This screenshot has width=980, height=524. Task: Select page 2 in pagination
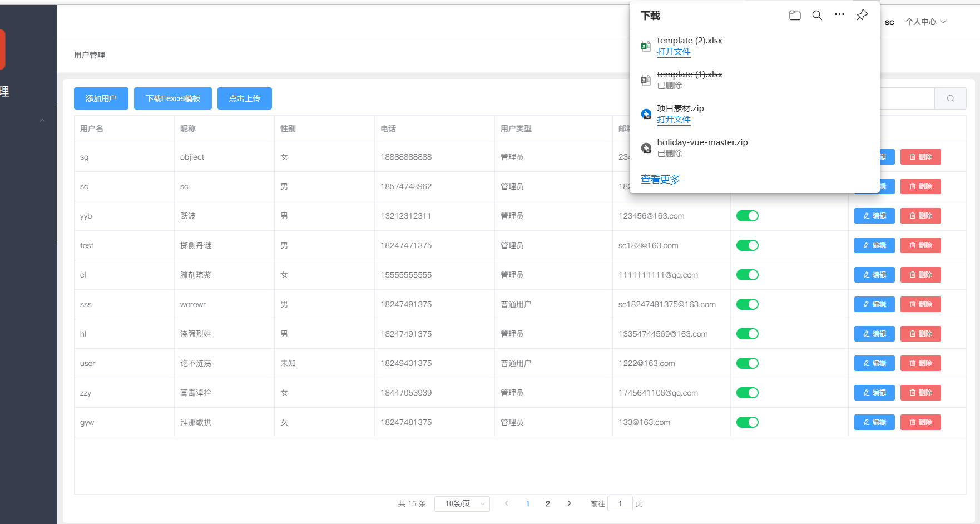click(548, 503)
